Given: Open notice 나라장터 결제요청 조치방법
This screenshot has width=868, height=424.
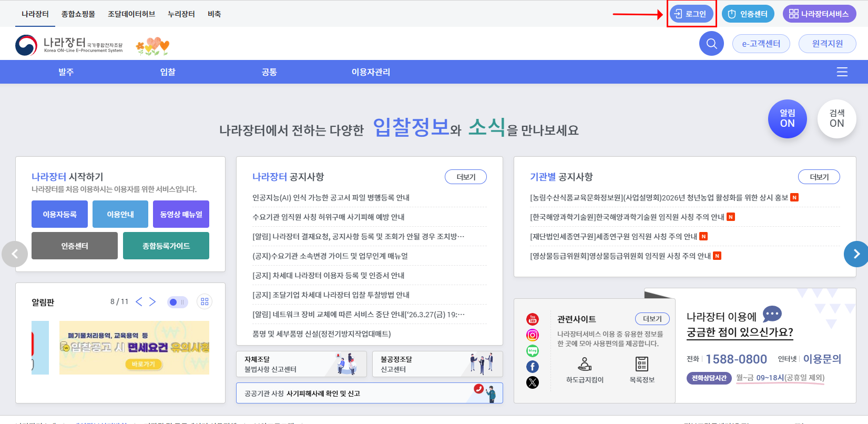Looking at the screenshot, I should [x=359, y=236].
